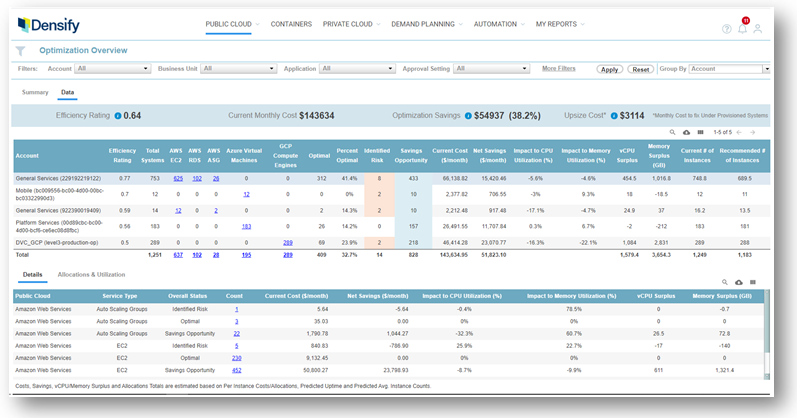Click the user profile icon
797x418 pixels.
coord(758,28)
